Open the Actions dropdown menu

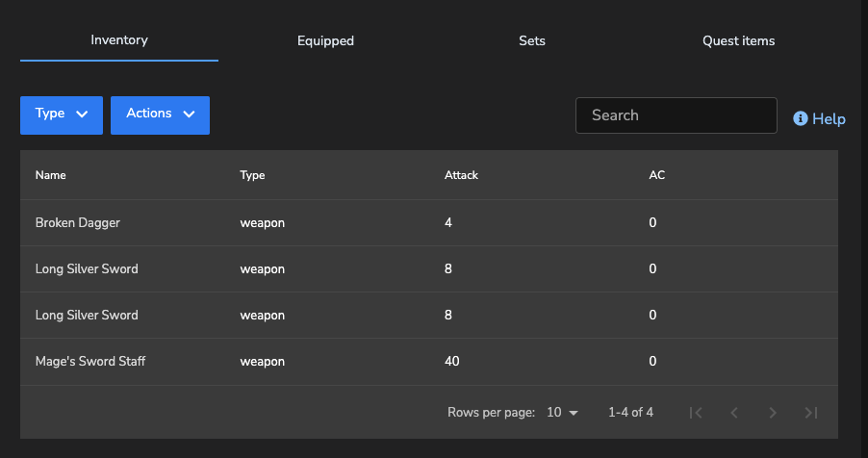pos(160,115)
